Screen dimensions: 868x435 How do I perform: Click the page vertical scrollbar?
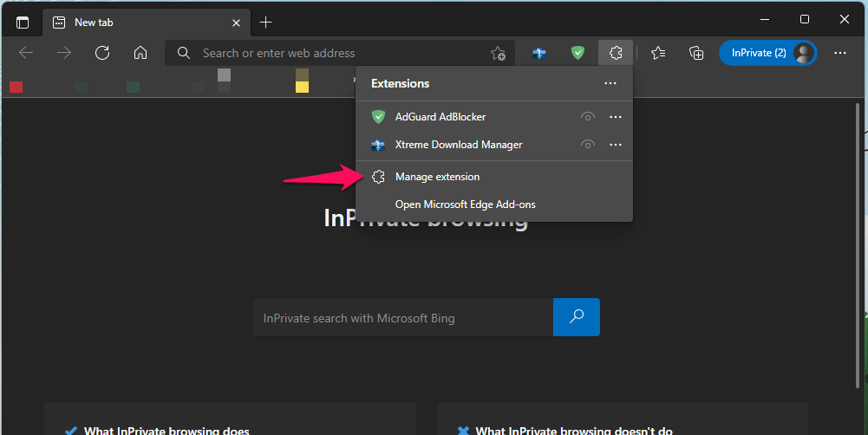[858, 246]
